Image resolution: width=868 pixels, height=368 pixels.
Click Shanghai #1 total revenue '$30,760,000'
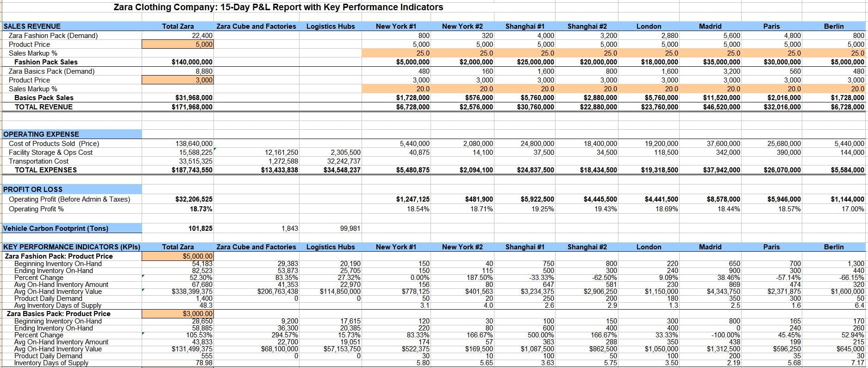coord(535,107)
